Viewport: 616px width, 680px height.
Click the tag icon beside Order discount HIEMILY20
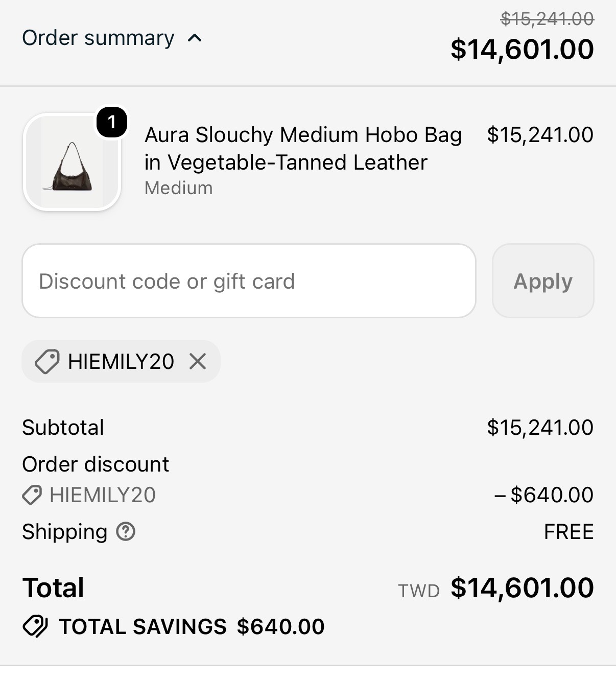point(32,495)
